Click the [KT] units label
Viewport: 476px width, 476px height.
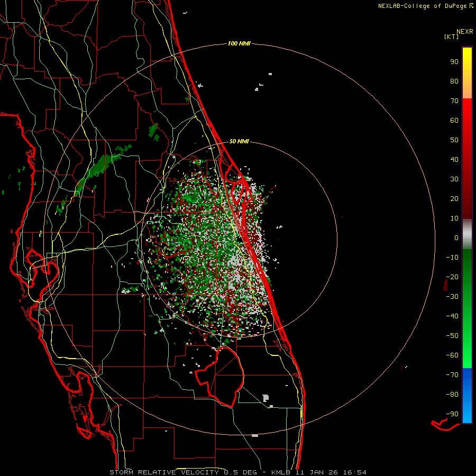[x=452, y=37]
